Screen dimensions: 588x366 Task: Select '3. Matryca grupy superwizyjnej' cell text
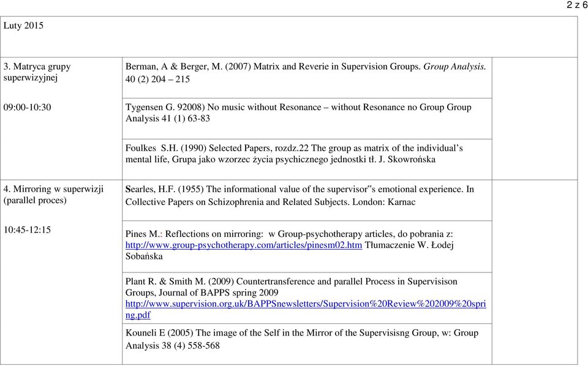point(37,72)
